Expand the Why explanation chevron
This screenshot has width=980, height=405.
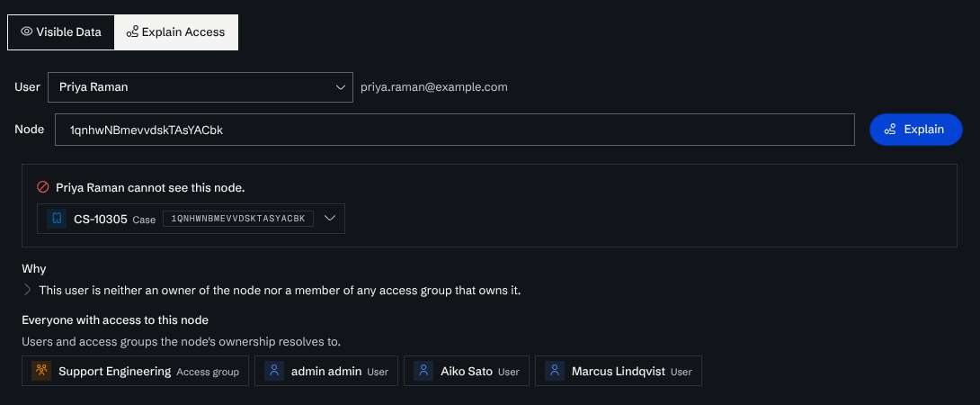click(x=28, y=290)
